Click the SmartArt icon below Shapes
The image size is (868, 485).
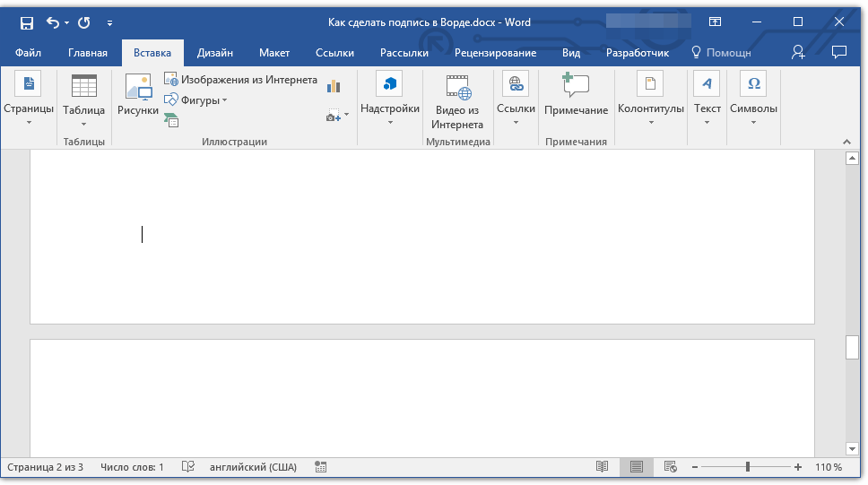[x=171, y=119]
